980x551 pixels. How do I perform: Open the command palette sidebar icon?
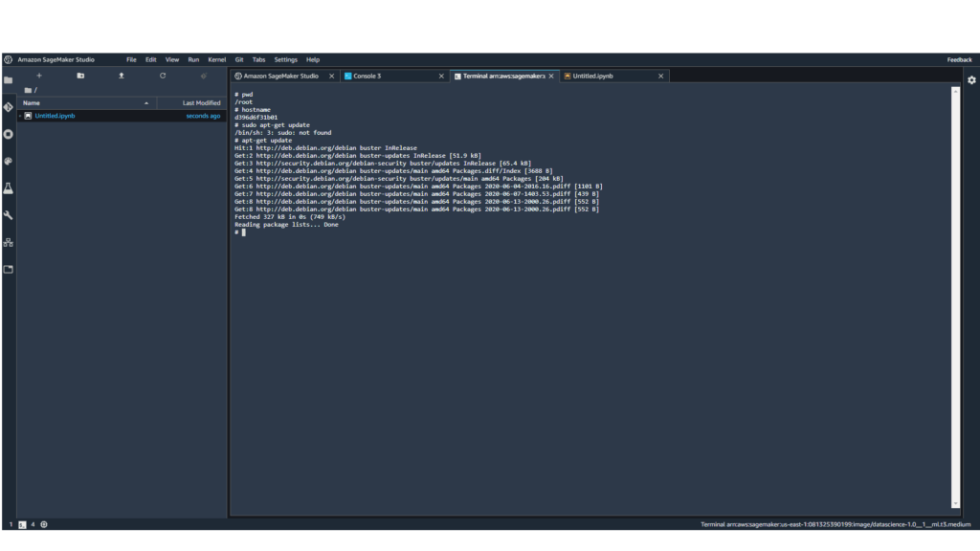point(8,161)
